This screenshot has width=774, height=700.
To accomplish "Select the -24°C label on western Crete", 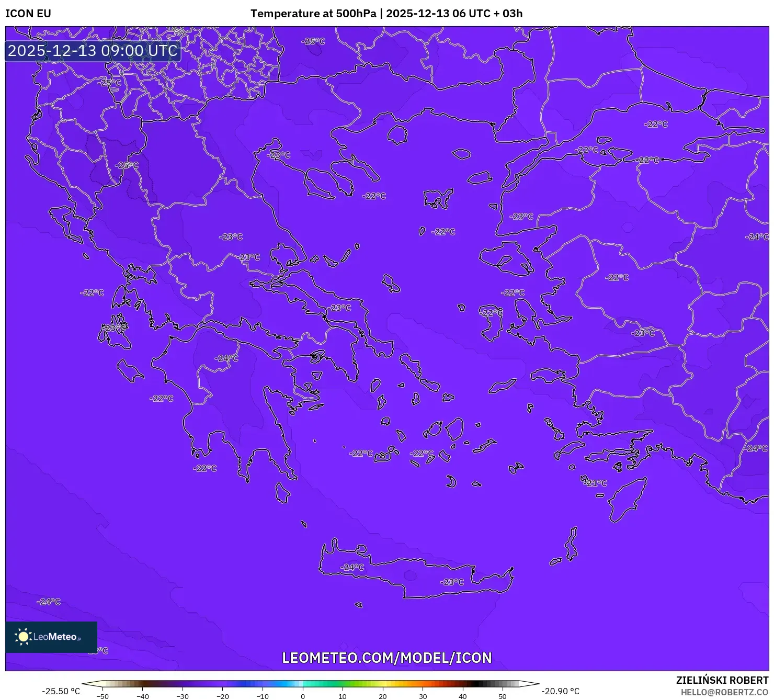I will tap(352, 567).
